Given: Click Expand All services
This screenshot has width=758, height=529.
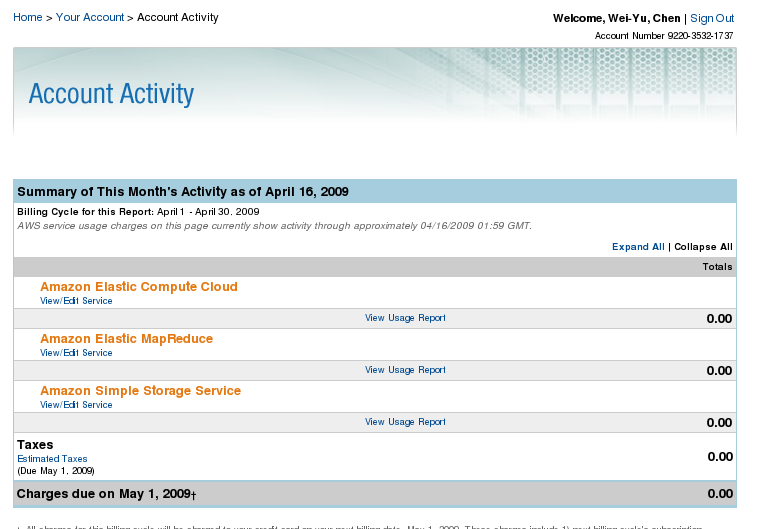Looking at the screenshot, I should point(638,247).
